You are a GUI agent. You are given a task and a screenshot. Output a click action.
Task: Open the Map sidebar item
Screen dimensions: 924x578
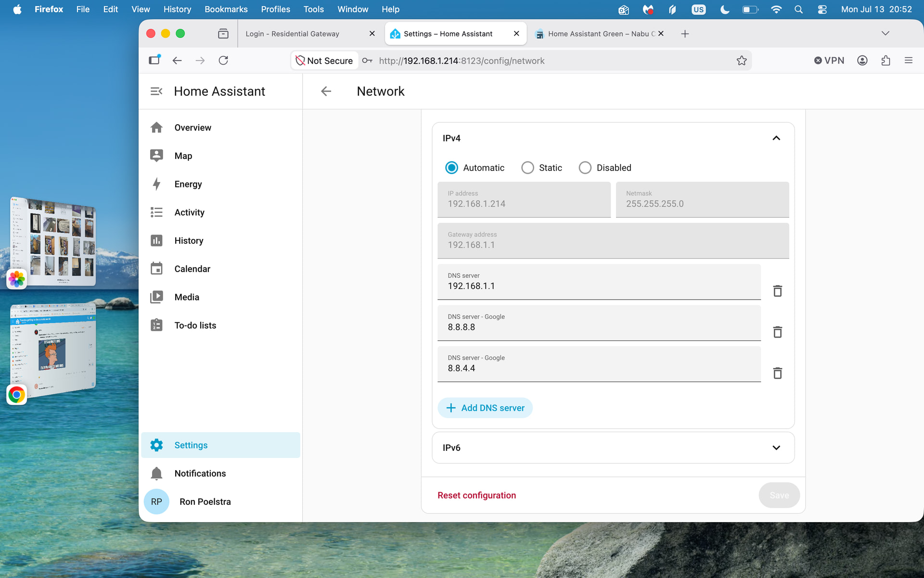[x=220, y=156]
